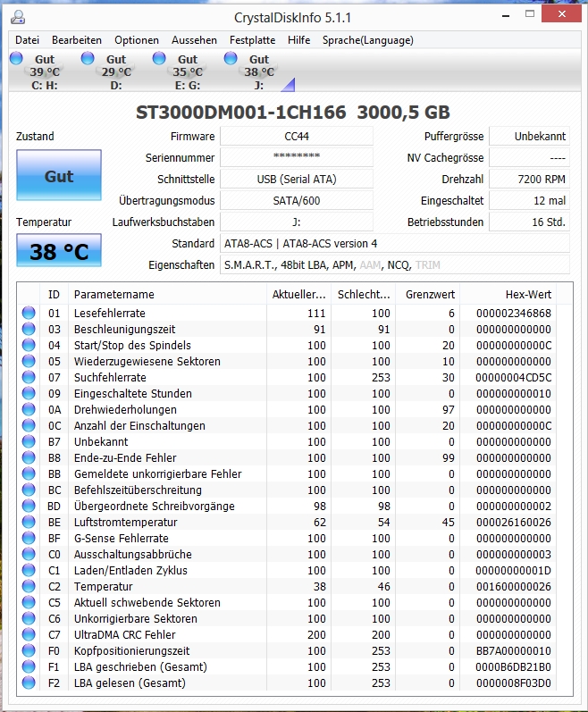Click status orb for UltraDMA CRC Fehler
The width and height of the screenshot is (588, 712).
click(29, 634)
